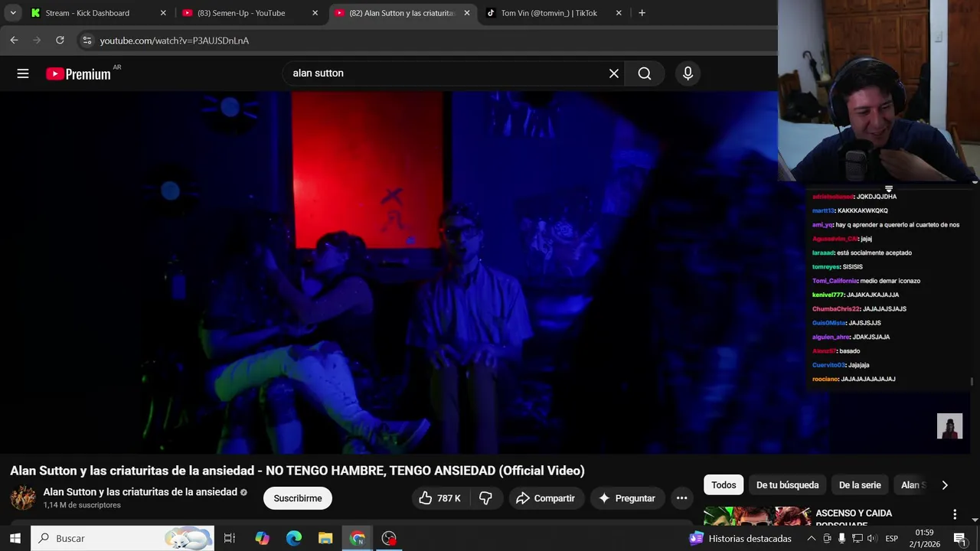View site information icon in address bar

pyautogui.click(x=87, y=41)
